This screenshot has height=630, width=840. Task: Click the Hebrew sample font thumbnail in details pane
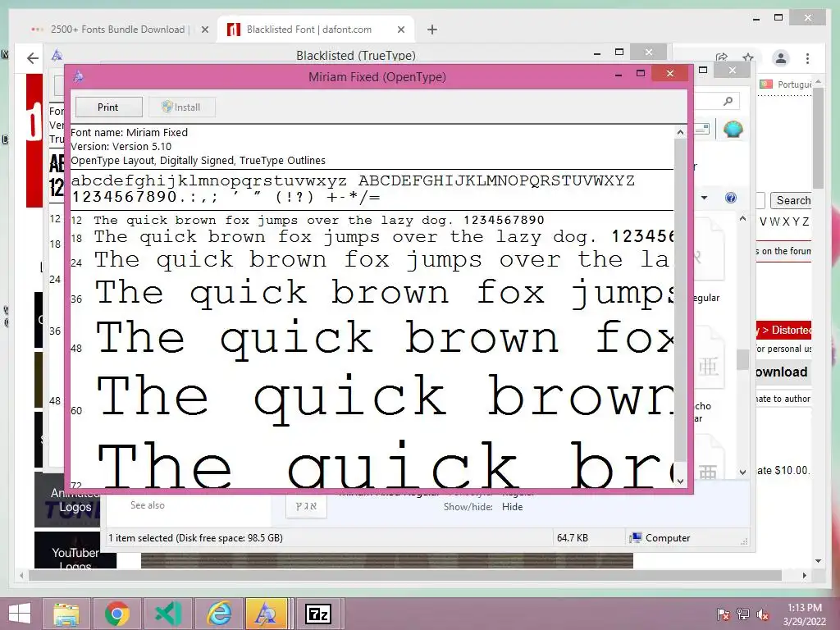(307, 505)
